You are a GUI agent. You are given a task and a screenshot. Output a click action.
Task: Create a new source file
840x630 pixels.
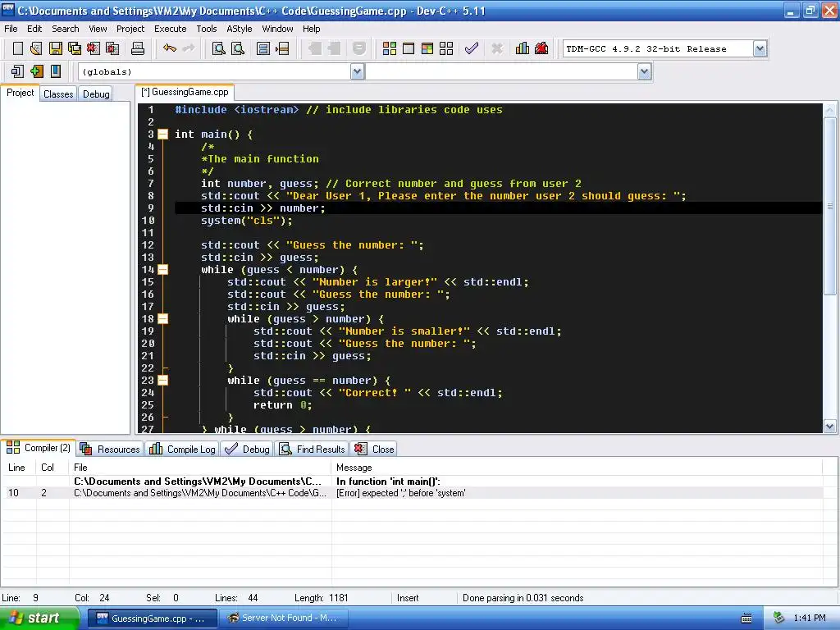(18, 48)
